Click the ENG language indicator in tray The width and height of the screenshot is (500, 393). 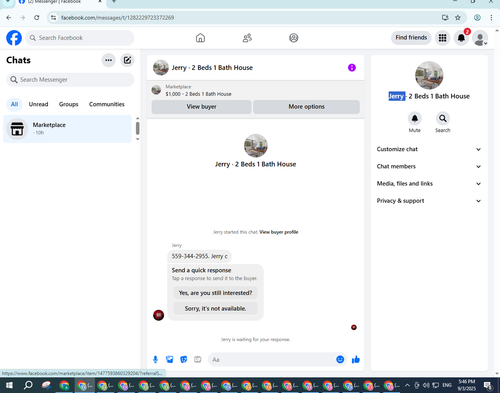pyautogui.click(x=447, y=385)
